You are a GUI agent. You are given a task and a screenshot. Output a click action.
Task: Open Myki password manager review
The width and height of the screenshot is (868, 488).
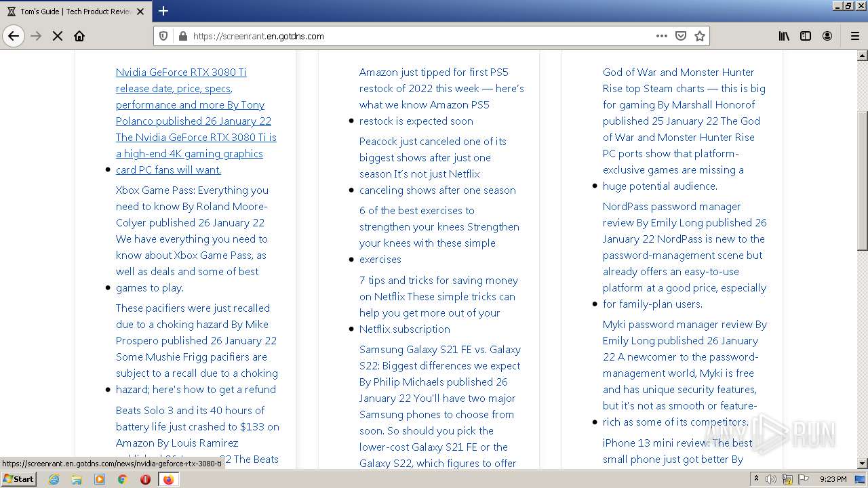tap(685, 373)
